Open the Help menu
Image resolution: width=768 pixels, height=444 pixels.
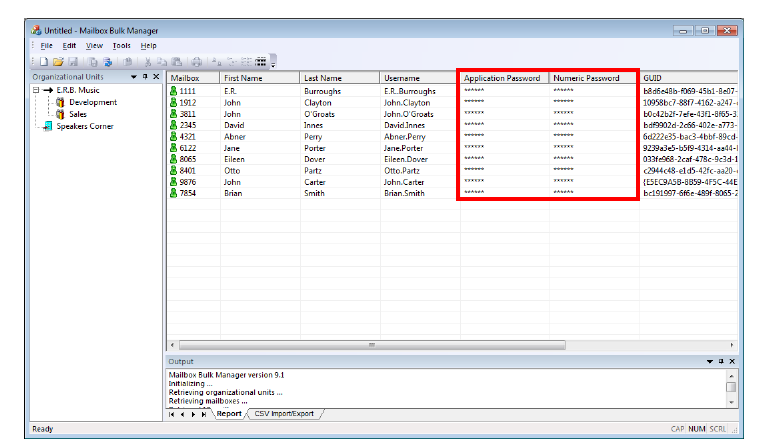click(x=148, y=46)
